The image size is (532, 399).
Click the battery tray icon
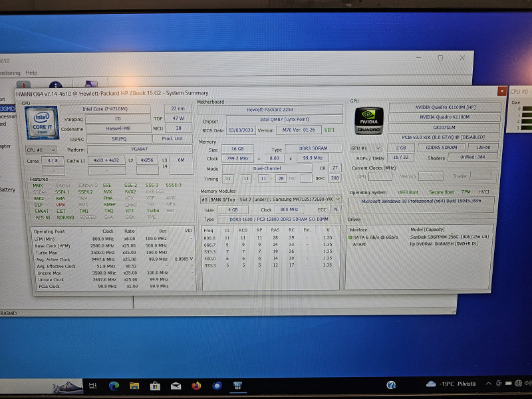tap(508, 384)
